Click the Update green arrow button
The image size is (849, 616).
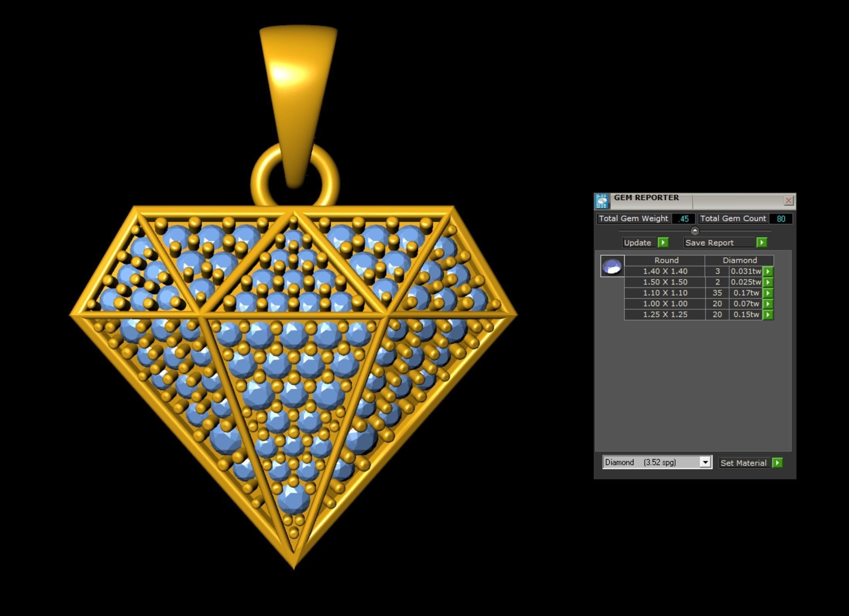click(663, 243)
